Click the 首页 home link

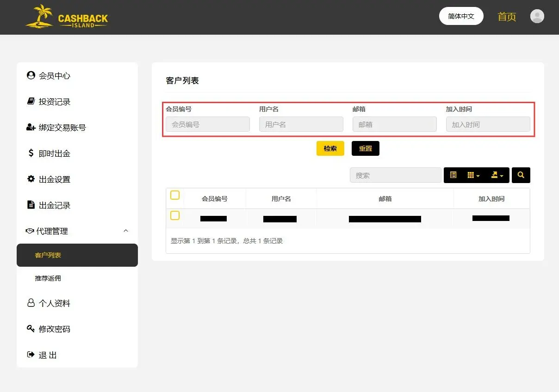[x=507, y=17]
